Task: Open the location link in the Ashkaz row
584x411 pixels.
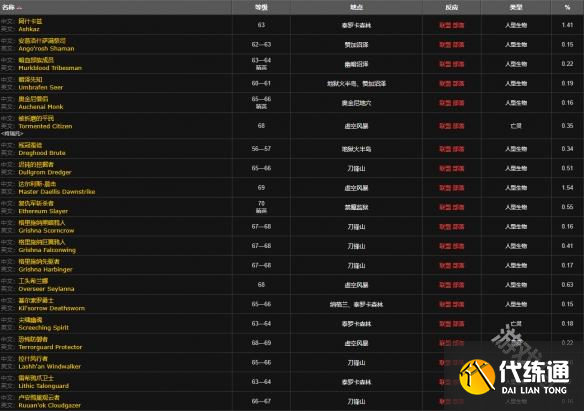Action: click(356, 25)
